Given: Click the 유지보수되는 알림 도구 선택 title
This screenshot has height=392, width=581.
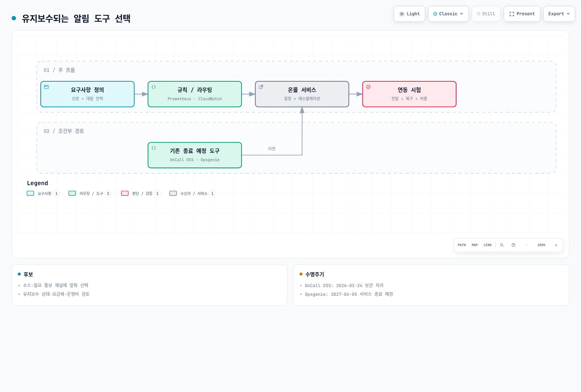Looking at the screenshot, I should 76,19.
